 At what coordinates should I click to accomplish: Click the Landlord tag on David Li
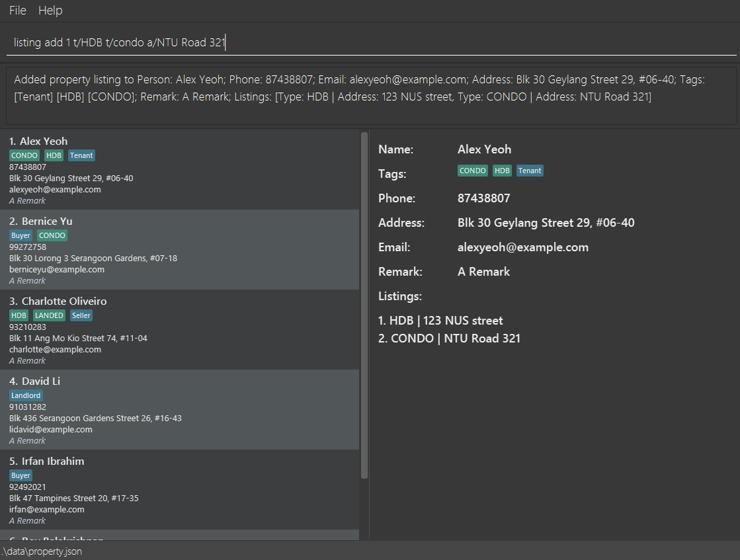click(26, 395)
